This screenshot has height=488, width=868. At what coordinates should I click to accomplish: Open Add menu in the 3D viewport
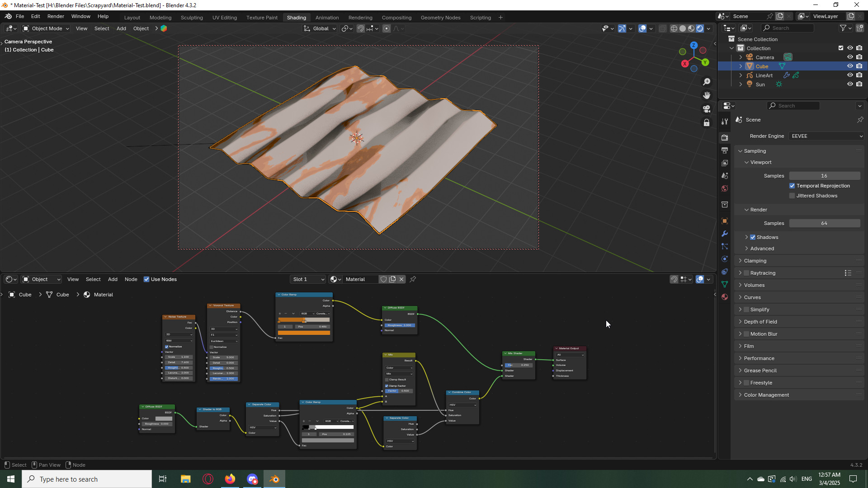point(121,28)
